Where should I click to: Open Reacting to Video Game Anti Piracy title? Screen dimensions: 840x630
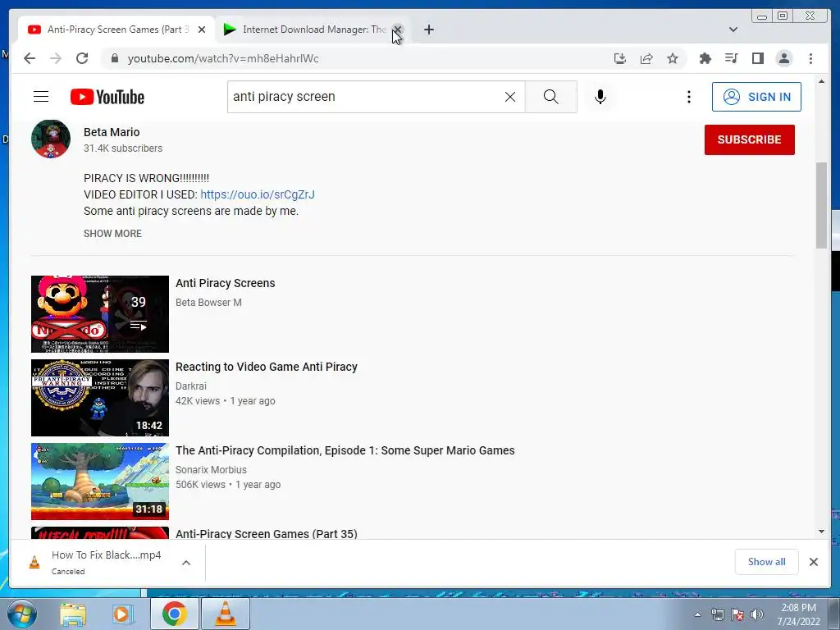click(x=267, y=367)
